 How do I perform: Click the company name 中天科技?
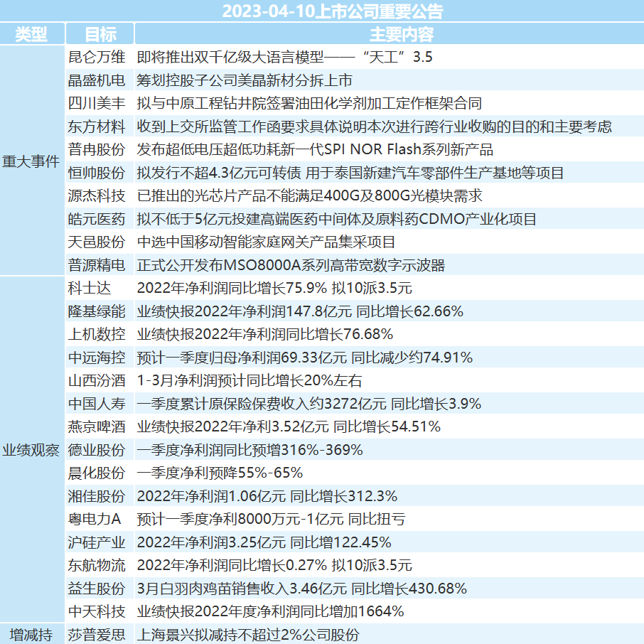[x=97, y=611]
